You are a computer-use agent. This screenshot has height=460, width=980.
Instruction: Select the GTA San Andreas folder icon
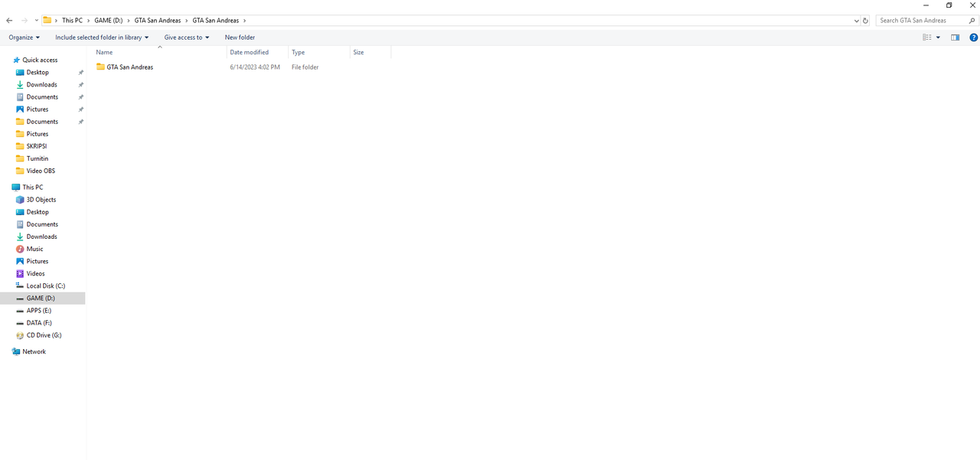pyautogui.click(x=100, y=67)
